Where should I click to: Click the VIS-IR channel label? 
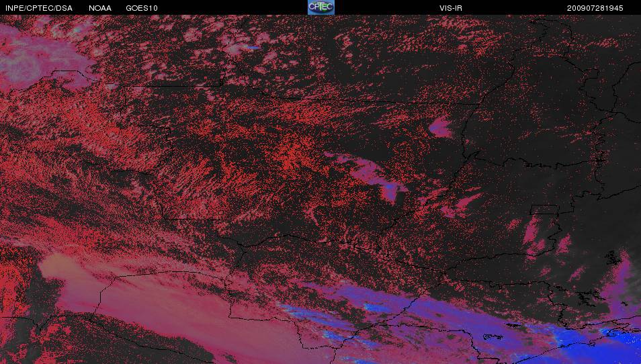click(451, 8)
